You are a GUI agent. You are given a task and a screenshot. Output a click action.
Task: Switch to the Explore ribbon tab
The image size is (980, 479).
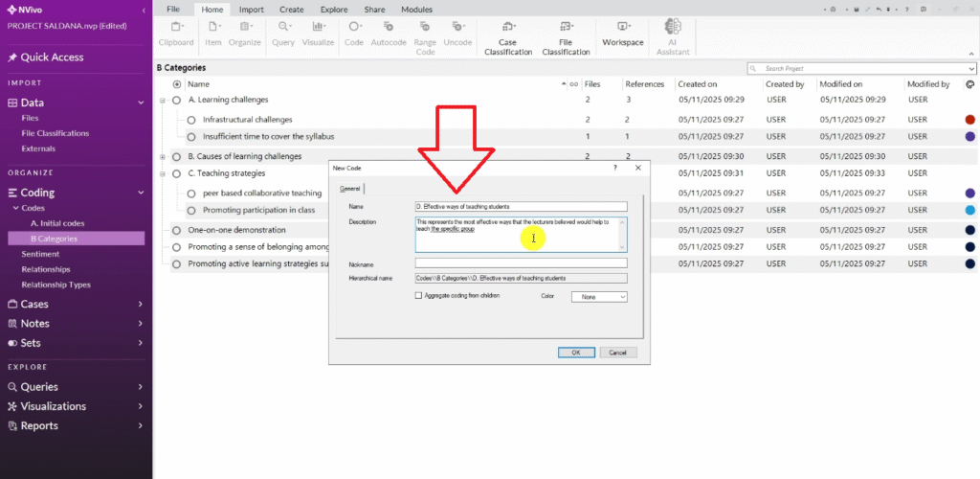(334, 9)
